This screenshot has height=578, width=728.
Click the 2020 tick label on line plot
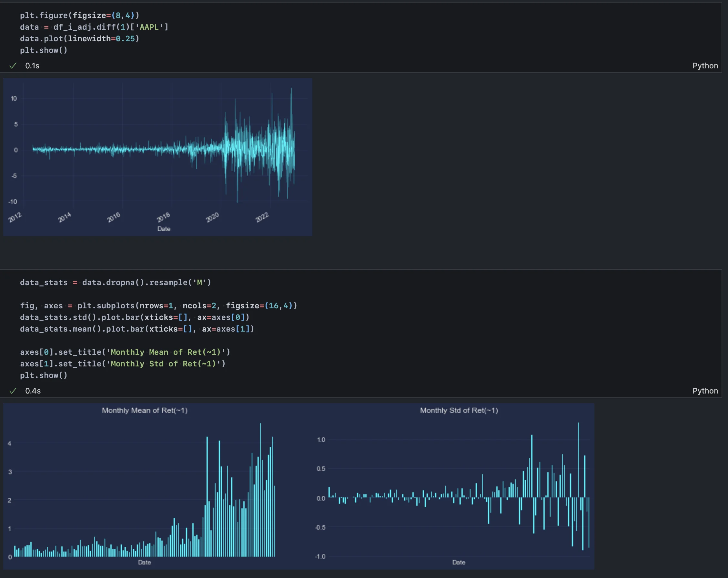point(212,217)
